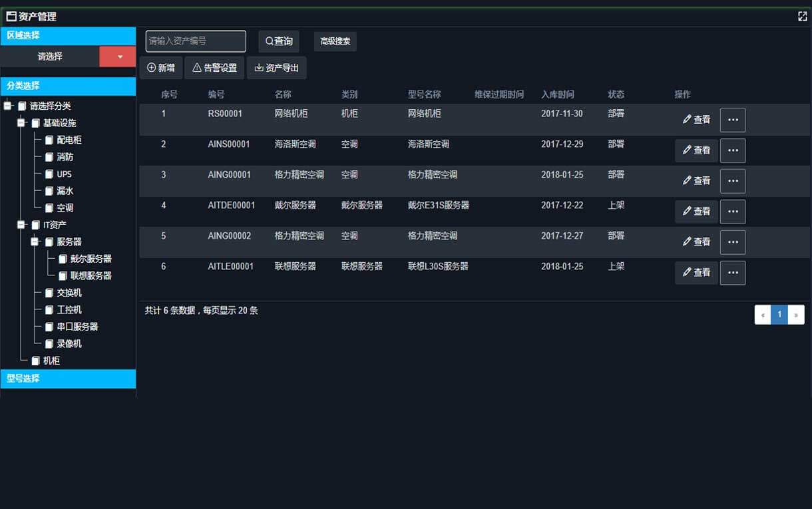Click the 请选择 region selector field

click(50, 57)
